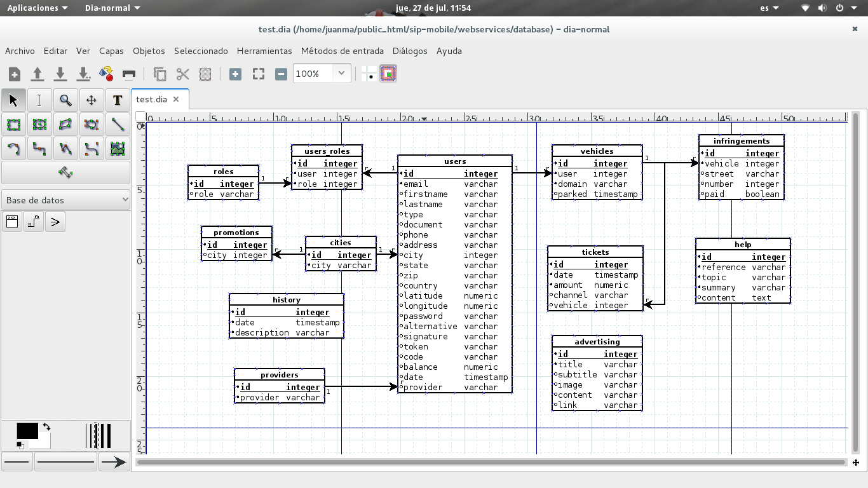Image resolution: width=868 pixels, height=488 pixels.
Task: Toggle object snapping button
Action: point(388,74)
